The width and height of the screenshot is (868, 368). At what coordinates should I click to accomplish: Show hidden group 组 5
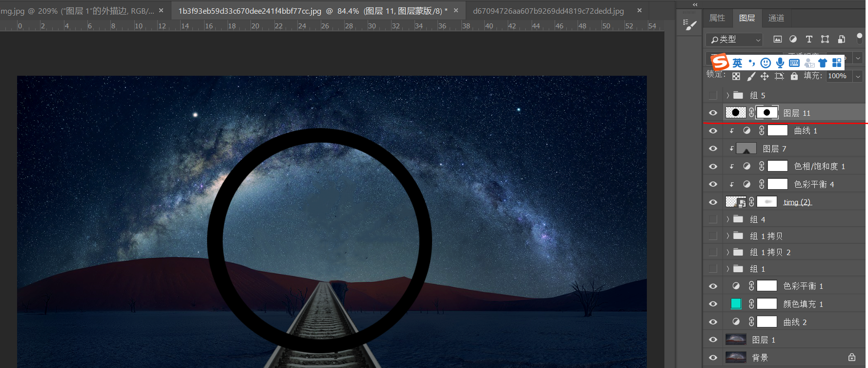pos(713,95)
